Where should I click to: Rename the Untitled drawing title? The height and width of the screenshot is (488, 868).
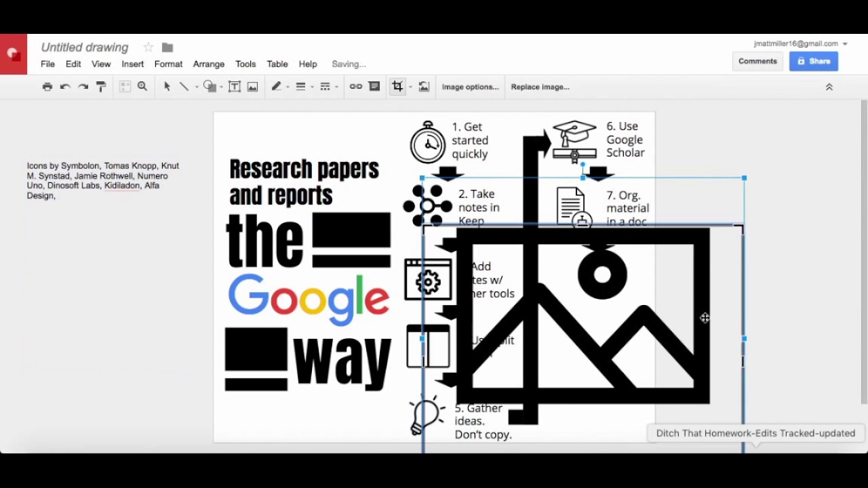85,47
